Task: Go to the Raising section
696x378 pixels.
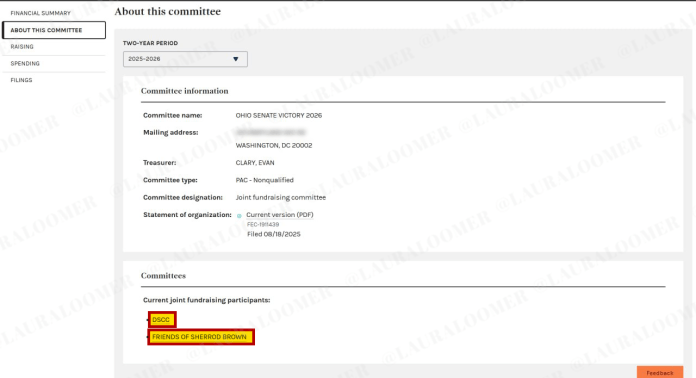Action: (22, 47)
